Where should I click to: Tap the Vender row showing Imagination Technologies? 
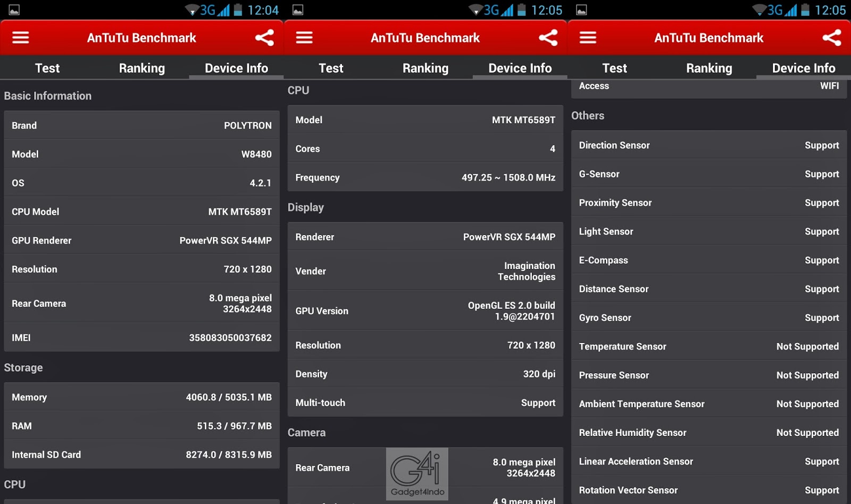point(425,271)
